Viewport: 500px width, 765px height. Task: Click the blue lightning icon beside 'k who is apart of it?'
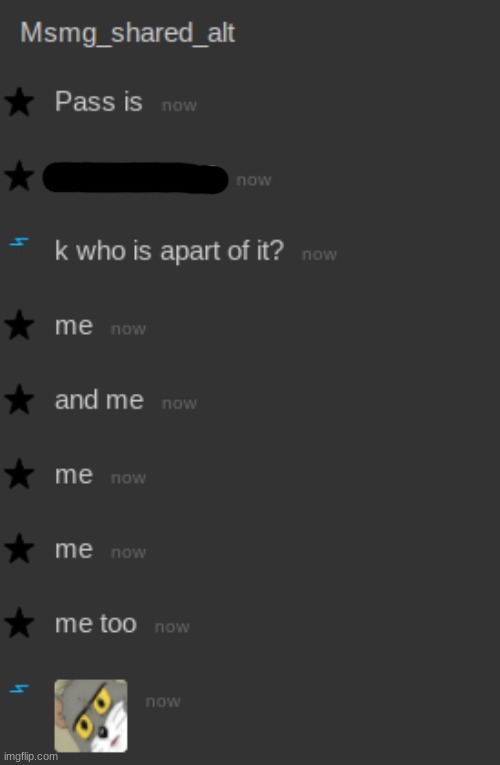[19, 242]
